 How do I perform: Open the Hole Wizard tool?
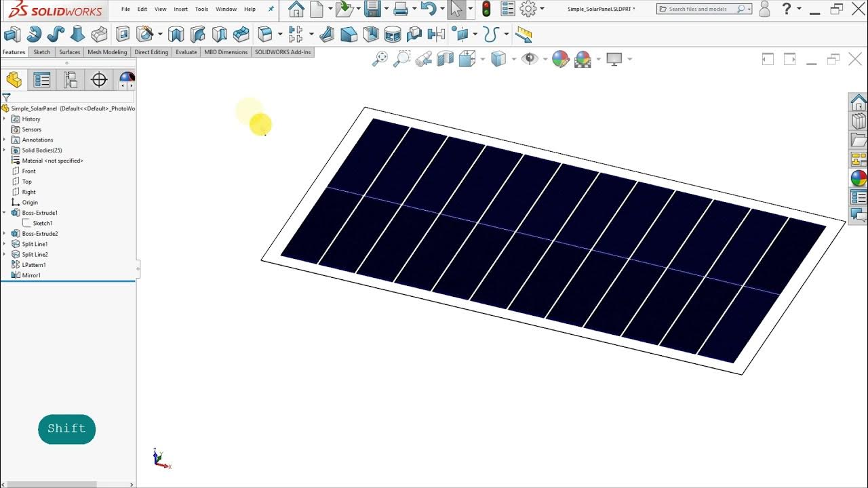[144, 34]
